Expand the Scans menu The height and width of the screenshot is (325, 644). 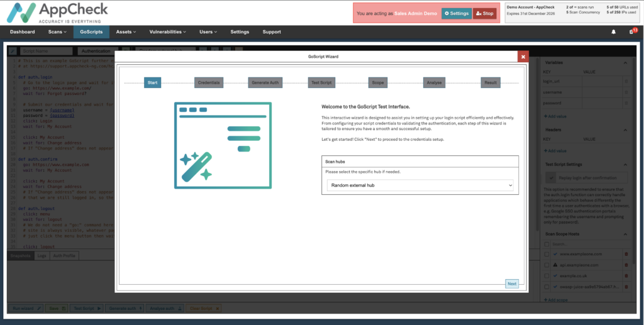(57, 32)
